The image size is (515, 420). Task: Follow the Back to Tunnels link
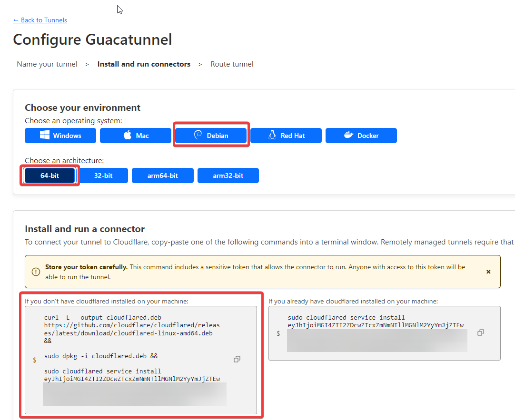coord(40,20)
